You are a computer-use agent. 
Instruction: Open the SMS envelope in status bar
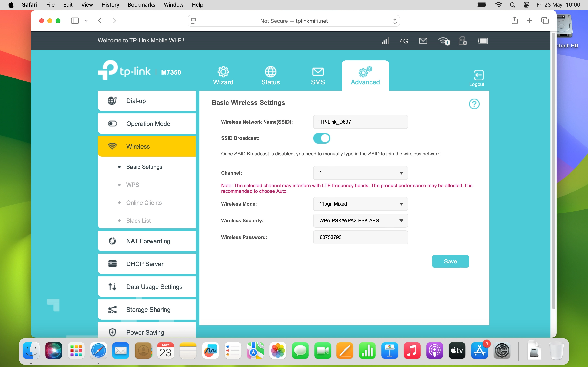[423, 41]
